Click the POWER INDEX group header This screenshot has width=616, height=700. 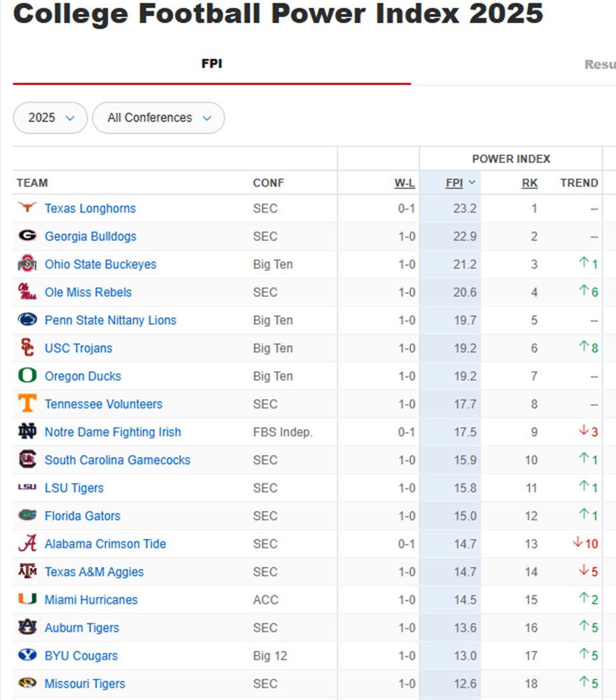pos(511,159)
